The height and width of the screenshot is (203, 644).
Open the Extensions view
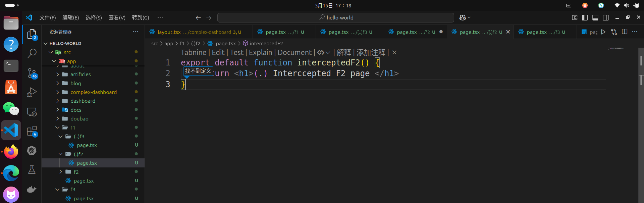(x=32, y=131)
